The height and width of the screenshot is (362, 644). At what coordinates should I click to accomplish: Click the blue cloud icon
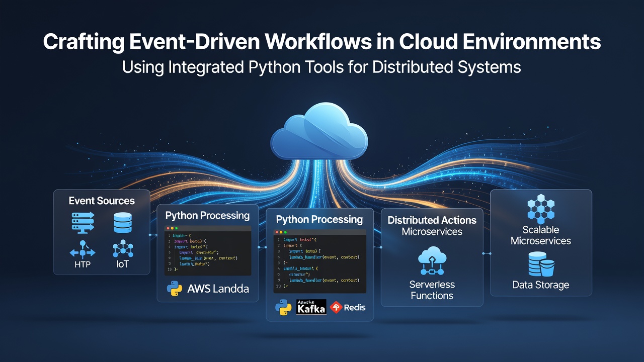(319, 130)
